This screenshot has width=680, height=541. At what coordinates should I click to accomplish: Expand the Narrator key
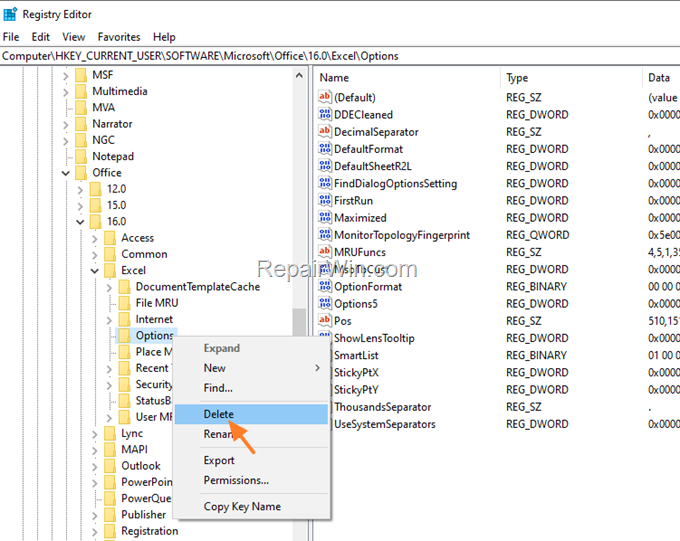click(x=65, y=125)
